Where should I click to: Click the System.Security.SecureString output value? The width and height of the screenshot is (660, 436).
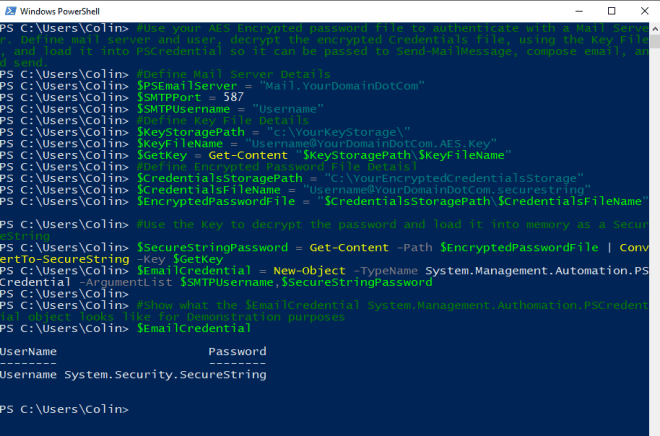165,375
